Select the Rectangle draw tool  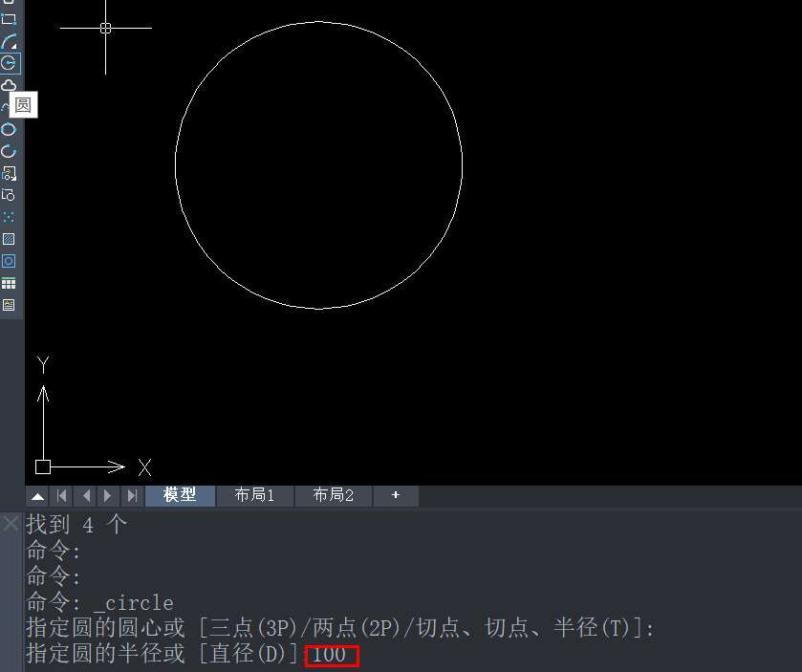(x=9, y=19)
